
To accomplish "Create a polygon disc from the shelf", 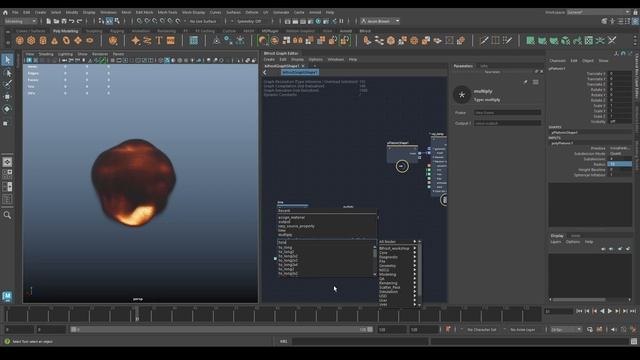I will 90,40.
